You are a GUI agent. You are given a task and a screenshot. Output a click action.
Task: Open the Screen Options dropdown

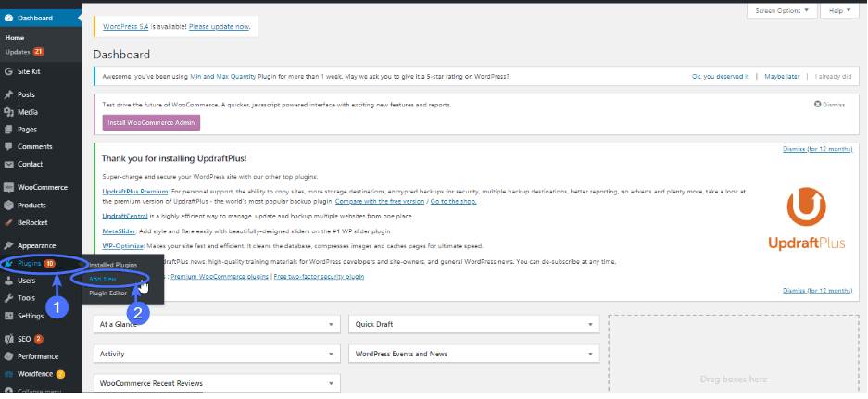[x=782, y=10]
